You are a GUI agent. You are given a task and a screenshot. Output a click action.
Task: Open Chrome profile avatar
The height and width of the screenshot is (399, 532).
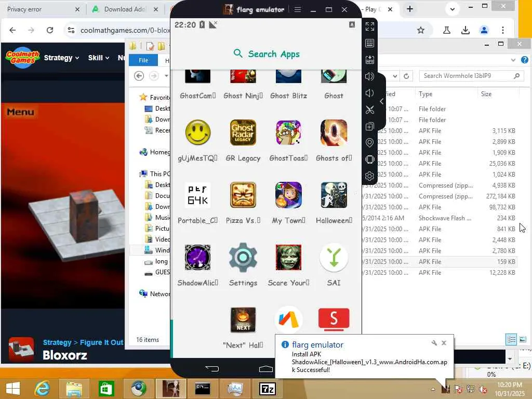click(484, 30)
